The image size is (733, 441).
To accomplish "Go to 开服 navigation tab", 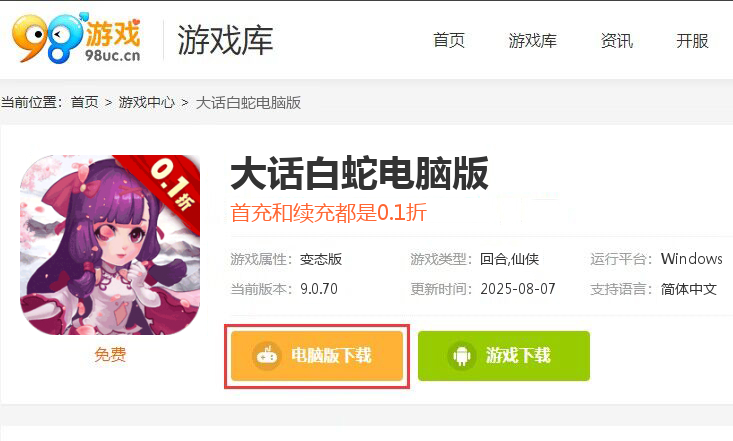I will pos(692,41).
